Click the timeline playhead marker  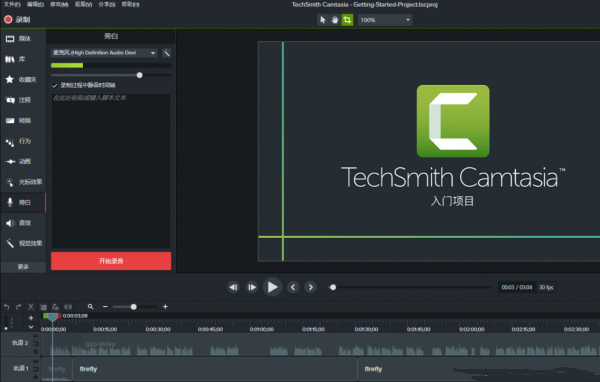52,317
